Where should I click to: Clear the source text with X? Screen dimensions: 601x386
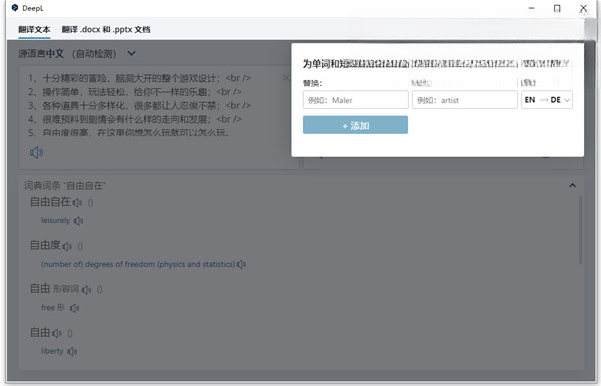[x=286, y=78]
